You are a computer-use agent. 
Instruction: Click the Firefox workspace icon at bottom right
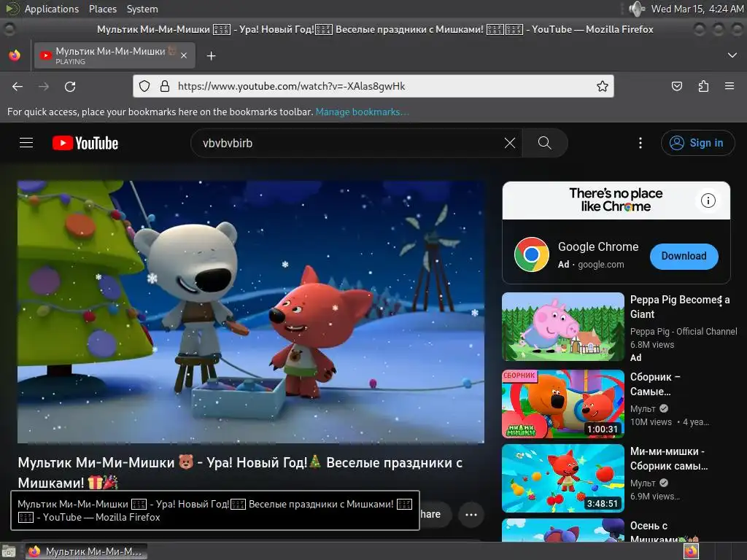click(x=691, y=551)
